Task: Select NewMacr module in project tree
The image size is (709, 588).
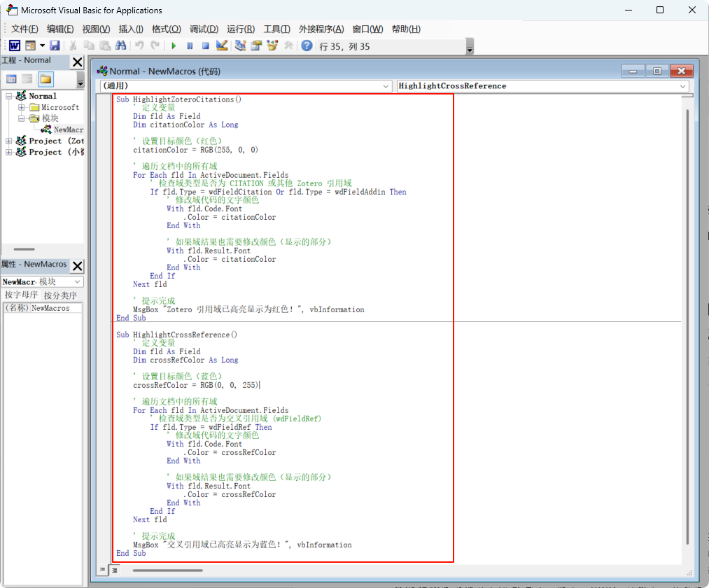Action: [69, 129]
